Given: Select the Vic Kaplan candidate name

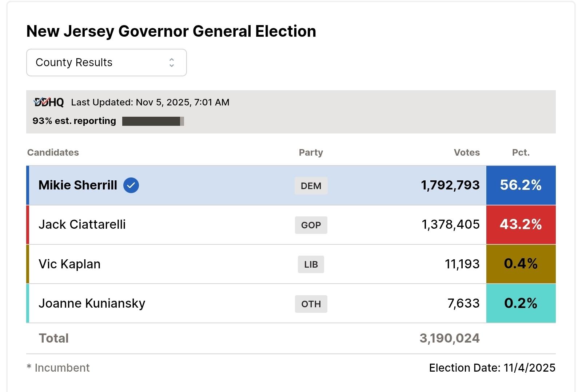Looking at the screenshot, I should (x=69, y=264).
